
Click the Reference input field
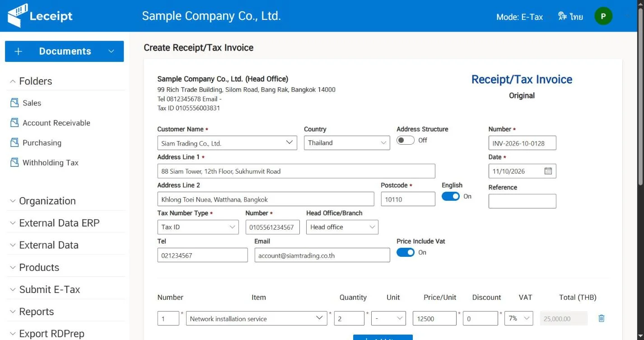click(x=522, y=201)
